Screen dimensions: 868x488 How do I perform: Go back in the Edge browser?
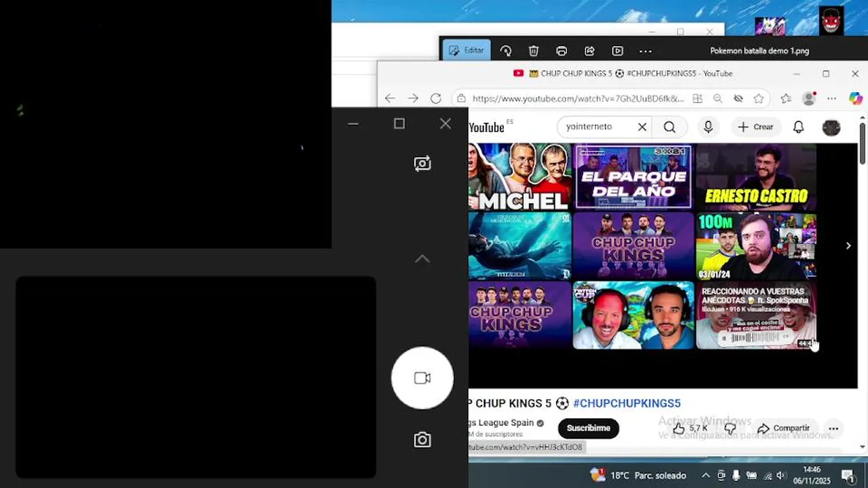(390, 98)
